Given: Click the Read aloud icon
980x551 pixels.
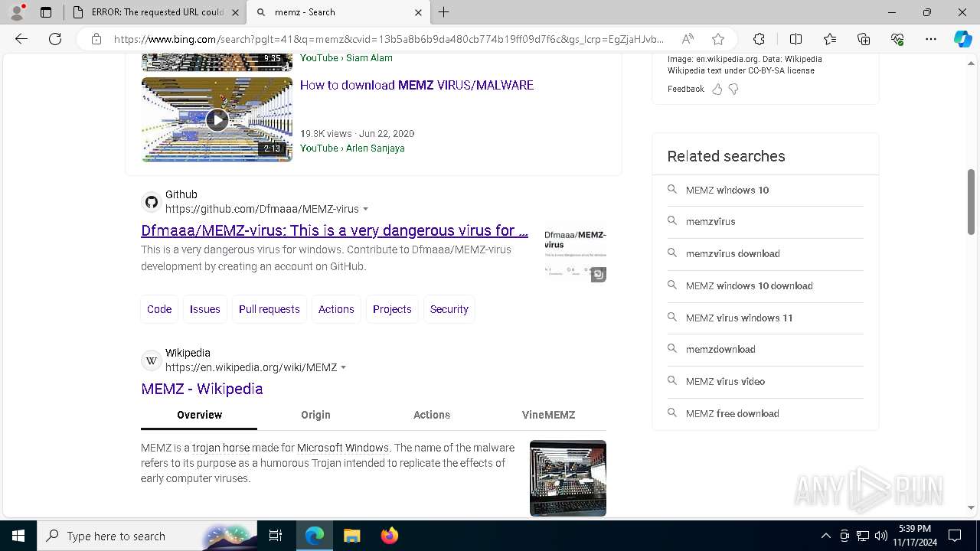Looking at the screenshot, I should pos(688,39).
